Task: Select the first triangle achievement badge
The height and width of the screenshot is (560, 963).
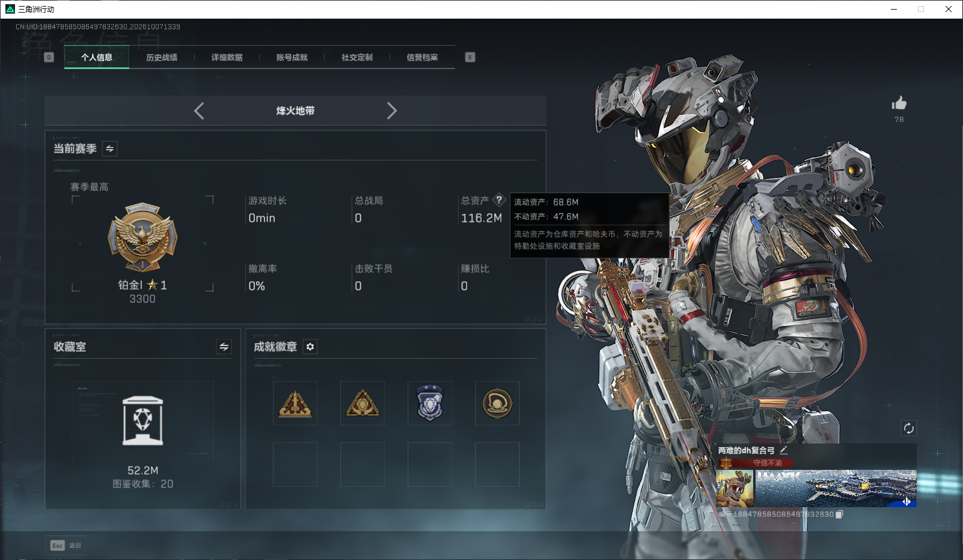Action: [x=295, y=403]
